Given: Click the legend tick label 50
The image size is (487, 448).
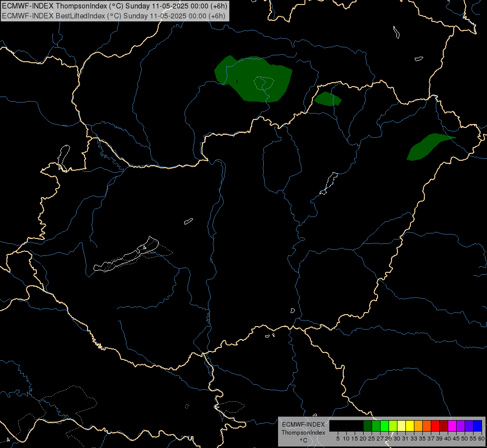Looking at the screenshot, I should point(464,439).
